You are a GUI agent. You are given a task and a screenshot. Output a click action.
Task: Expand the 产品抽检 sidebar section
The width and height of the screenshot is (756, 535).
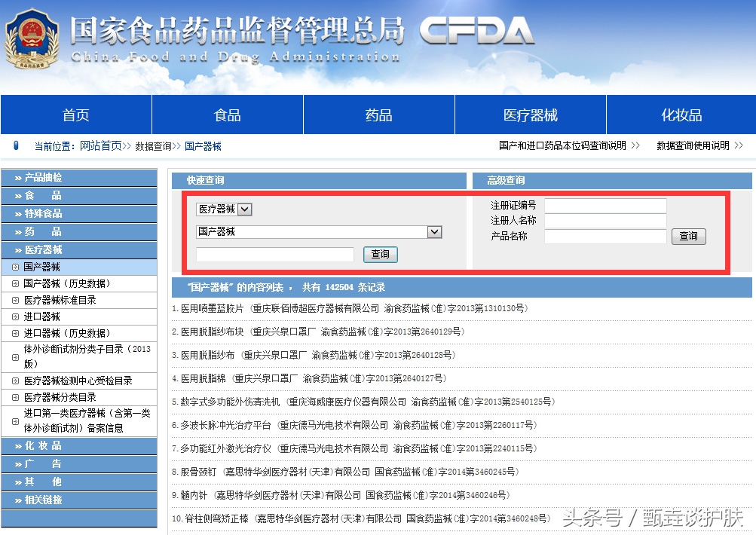[79, 177]
